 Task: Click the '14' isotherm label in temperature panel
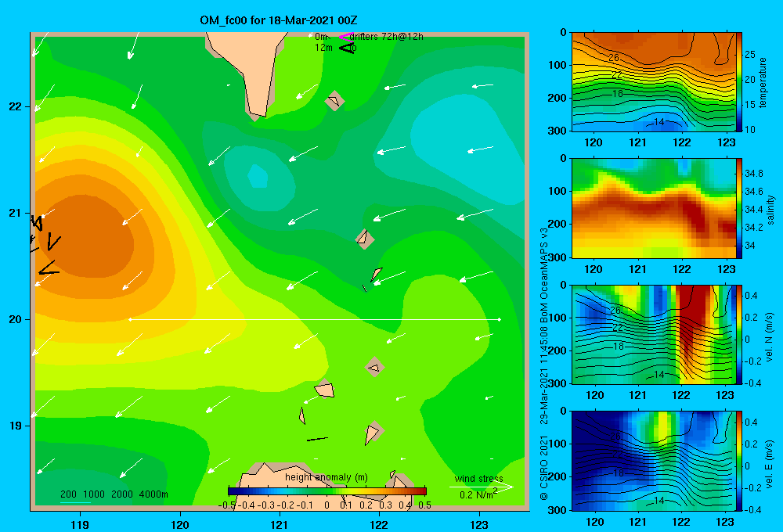(659, 122)
